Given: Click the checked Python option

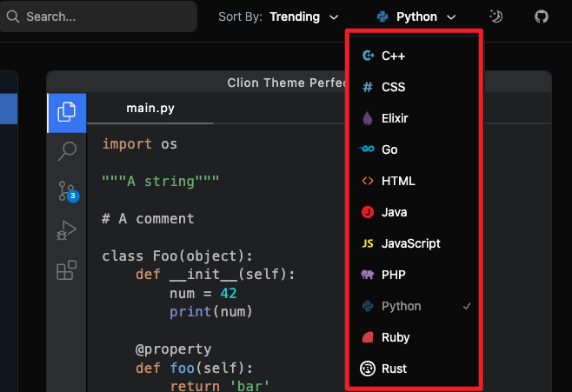Looking at the screenshot, I should point(414,306).
